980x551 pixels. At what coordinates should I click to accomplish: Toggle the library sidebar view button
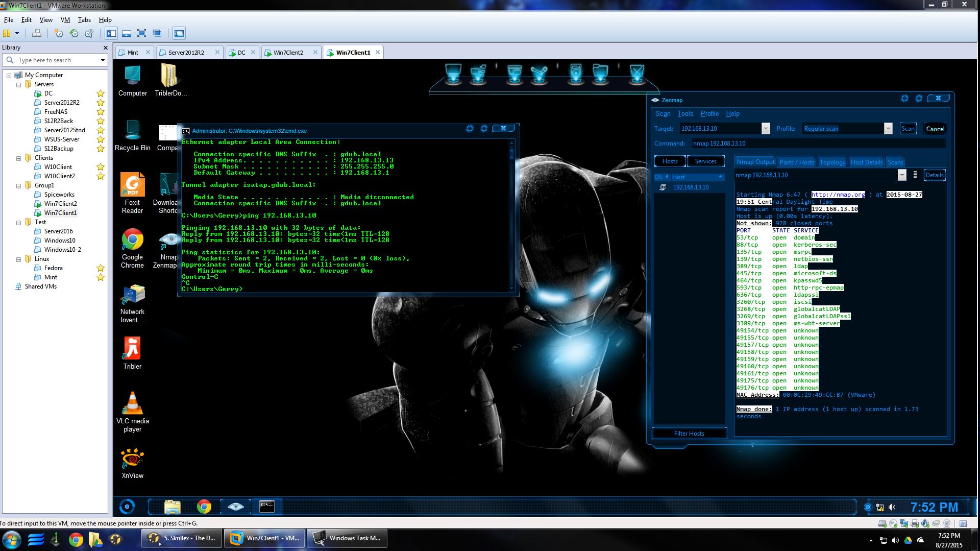click(x=111, y=33)
